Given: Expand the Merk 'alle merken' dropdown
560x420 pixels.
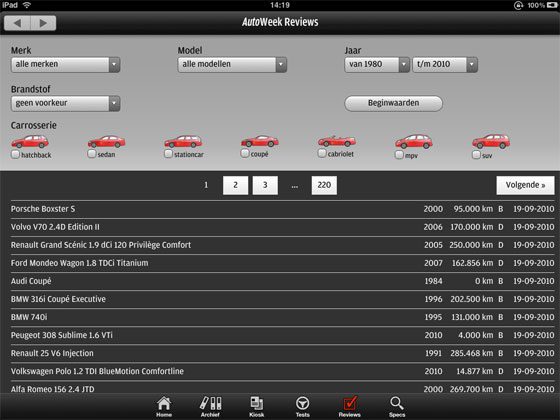Looking at the screenshot, I should [x=65, y=65].
